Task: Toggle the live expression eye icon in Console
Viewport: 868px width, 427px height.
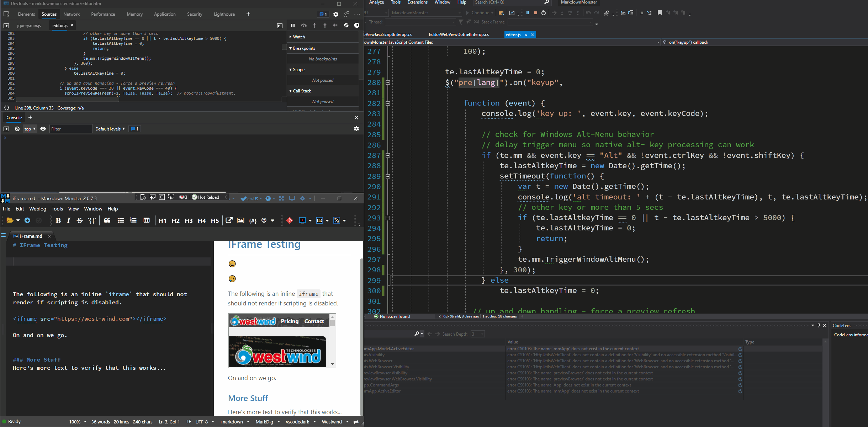Action: 43,129
